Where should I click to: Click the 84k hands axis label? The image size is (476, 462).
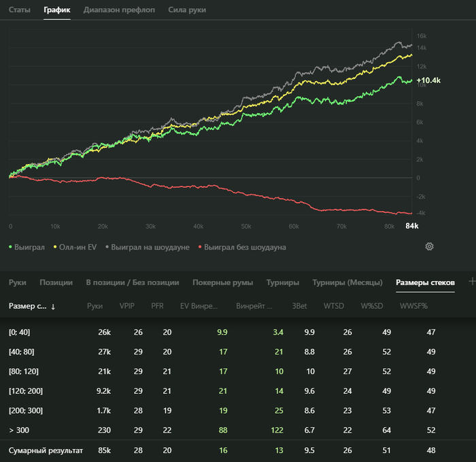(412, 226)
